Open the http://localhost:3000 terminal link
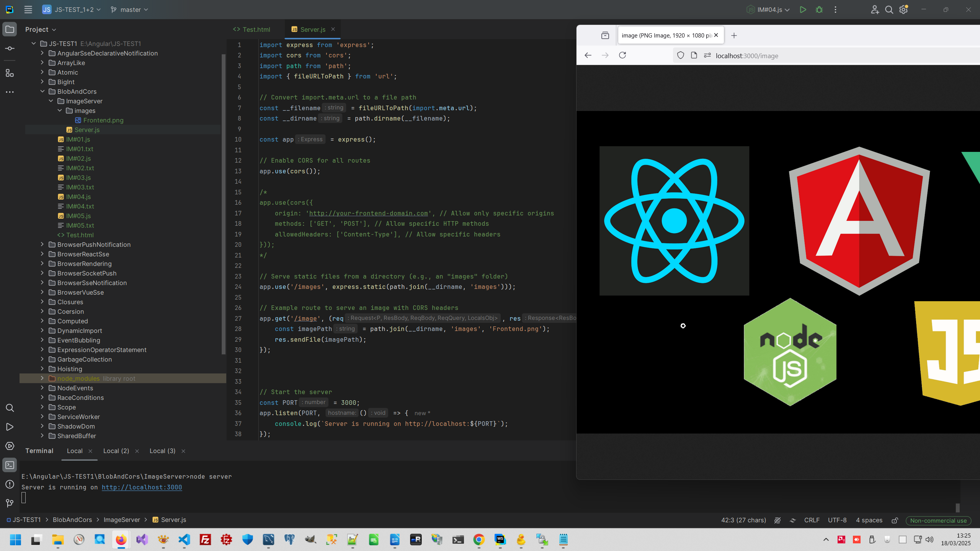 click(x=142, y=487)
